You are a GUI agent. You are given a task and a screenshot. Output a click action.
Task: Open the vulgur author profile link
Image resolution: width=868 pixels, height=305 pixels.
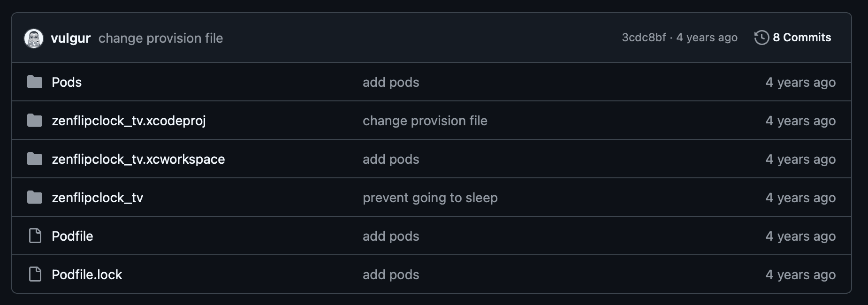click(70, 38)
